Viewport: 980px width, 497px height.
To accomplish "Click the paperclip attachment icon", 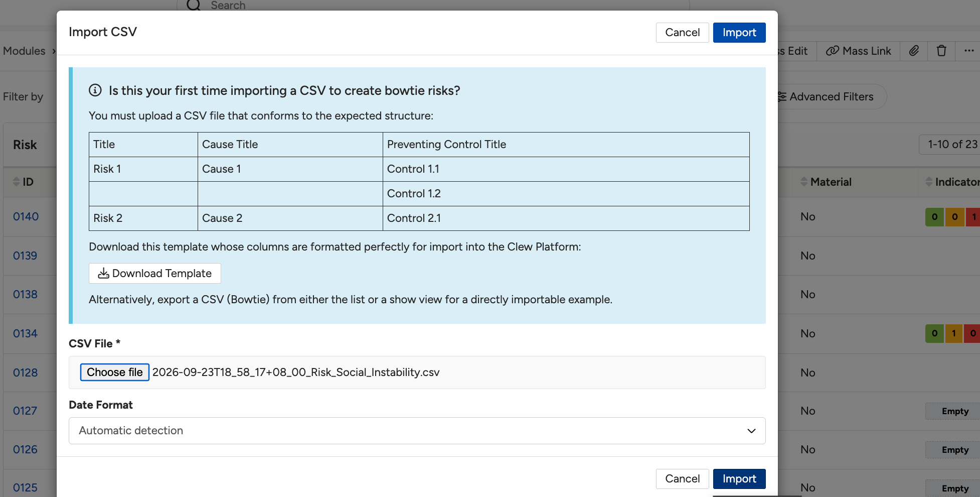I will [x=914, y=51].
